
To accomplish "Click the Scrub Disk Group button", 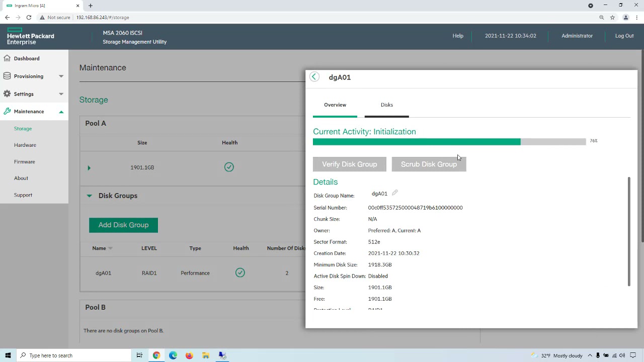I will pyautogui.click(x=429, y=164).
